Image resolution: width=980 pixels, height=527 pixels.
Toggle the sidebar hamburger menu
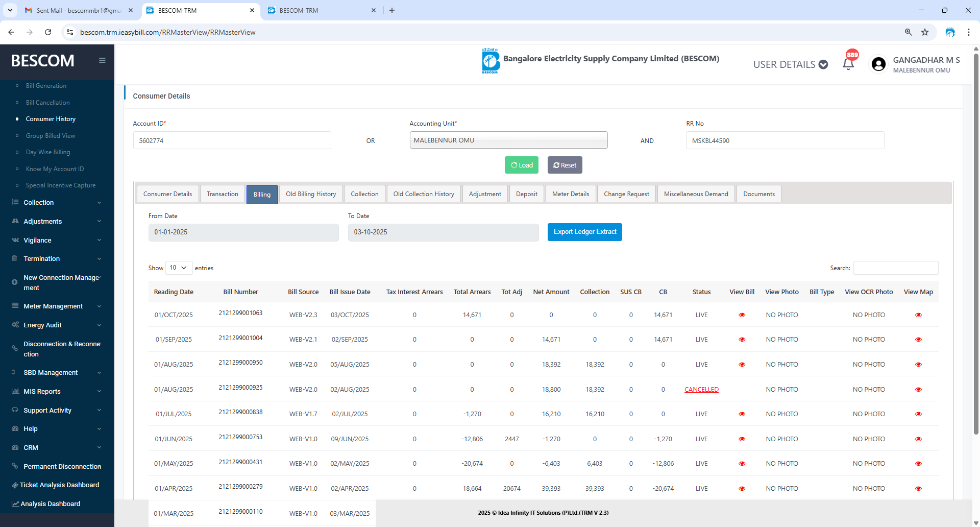coord(102,60)
